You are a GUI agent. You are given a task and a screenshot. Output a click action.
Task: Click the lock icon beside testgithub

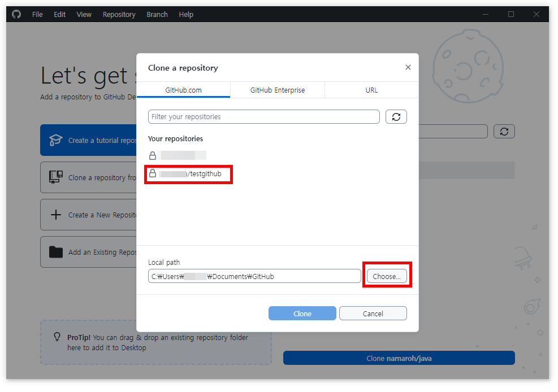pyautogui.click(x=153, y=173)
